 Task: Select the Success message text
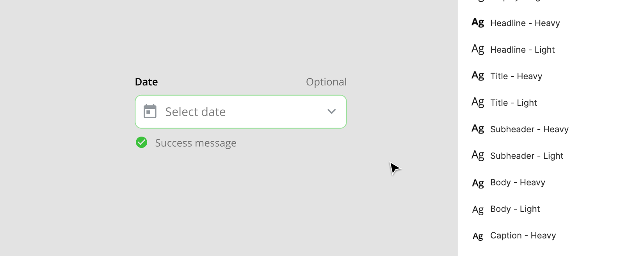[196, 143]
